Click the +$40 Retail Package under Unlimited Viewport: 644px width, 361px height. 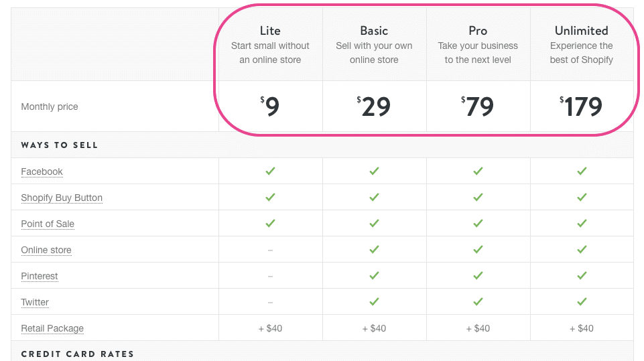pyautogui.click(x=582, y=328)
